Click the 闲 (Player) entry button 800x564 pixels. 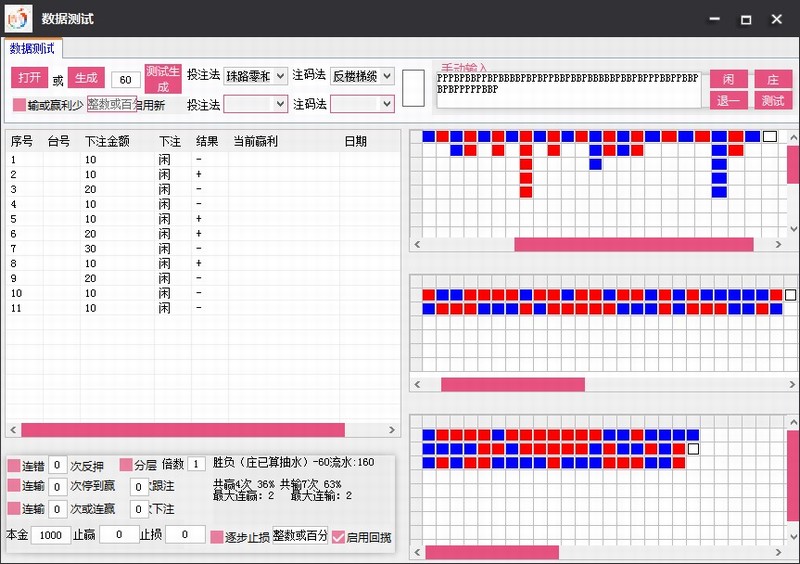728,79
